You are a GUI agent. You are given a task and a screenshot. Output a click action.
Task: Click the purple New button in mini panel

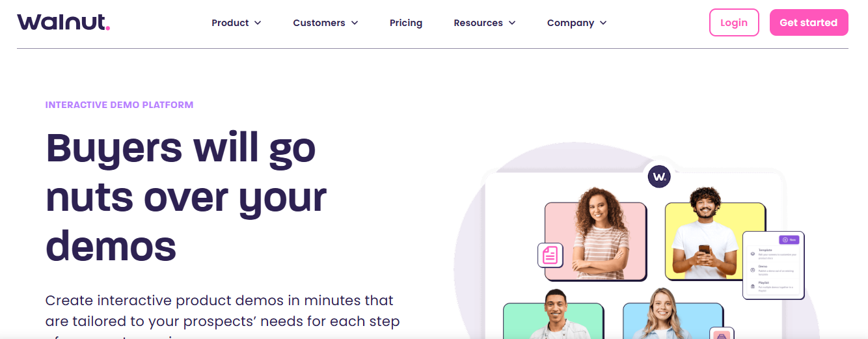coord(789,239)
